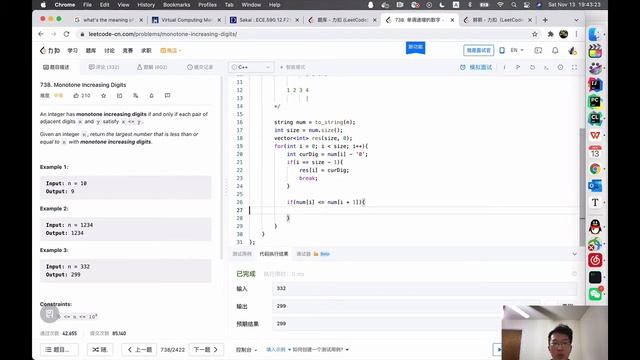Reload the page in Chrome

(x=66, y=34)
